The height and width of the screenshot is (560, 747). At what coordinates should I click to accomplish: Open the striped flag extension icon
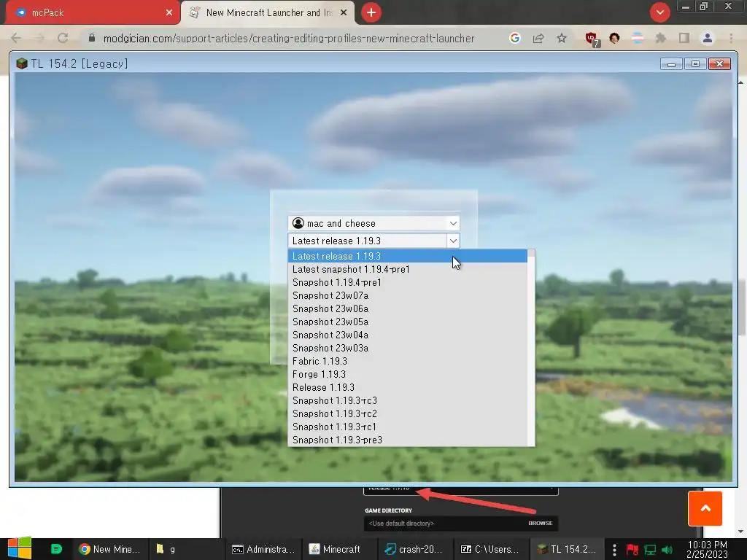(x=638, y=38)
